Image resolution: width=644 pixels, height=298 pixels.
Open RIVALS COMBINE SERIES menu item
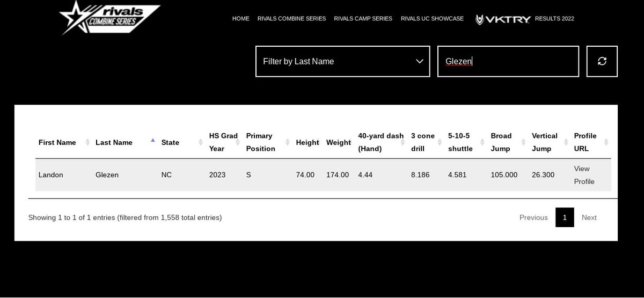pyautogui.click(x=291, y=18)
